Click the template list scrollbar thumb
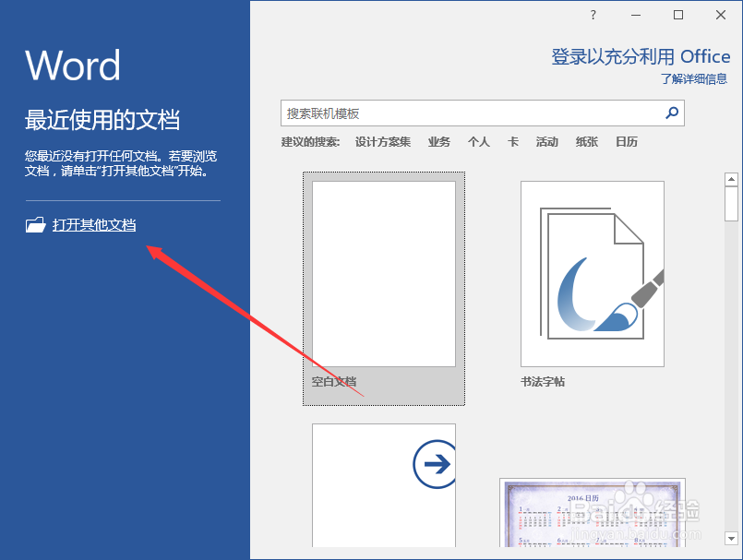 (731, 204)
